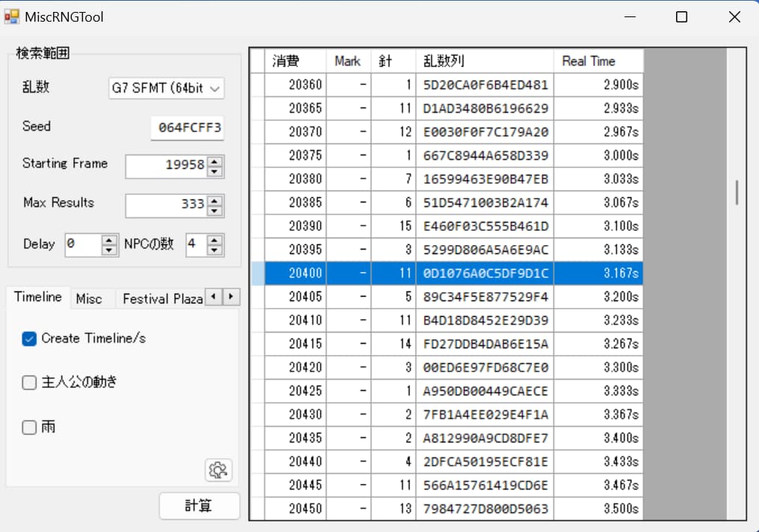The width and height of the screenshot is (759, 532).
Task: Click cell 667C8944A658D339
Action: click(x=485, y=155)
